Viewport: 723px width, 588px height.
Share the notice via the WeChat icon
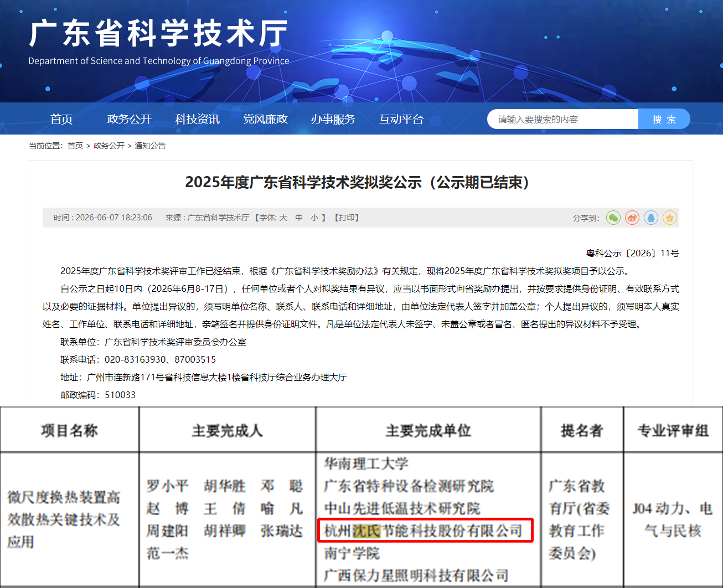tap(613, 218)
